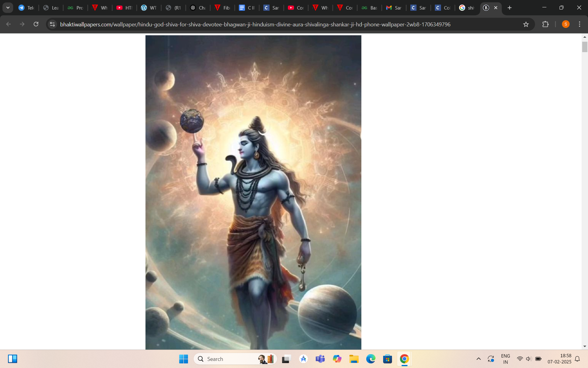
Task: Click the vertical scrollbar thumb
Action: (x=585, y=47)
